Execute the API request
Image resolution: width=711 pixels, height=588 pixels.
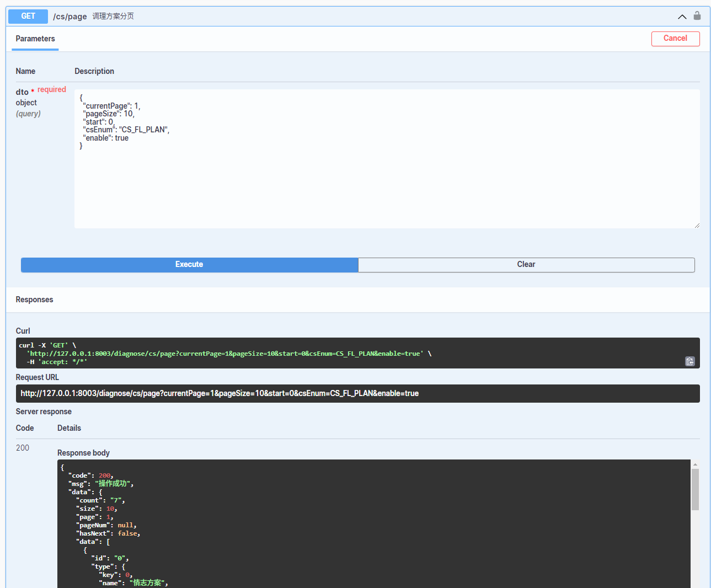point(189,265)
